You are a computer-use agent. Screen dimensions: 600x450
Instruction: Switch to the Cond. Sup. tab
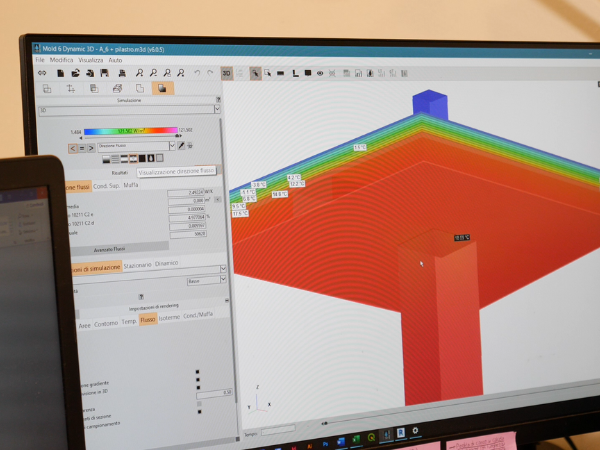106,186
